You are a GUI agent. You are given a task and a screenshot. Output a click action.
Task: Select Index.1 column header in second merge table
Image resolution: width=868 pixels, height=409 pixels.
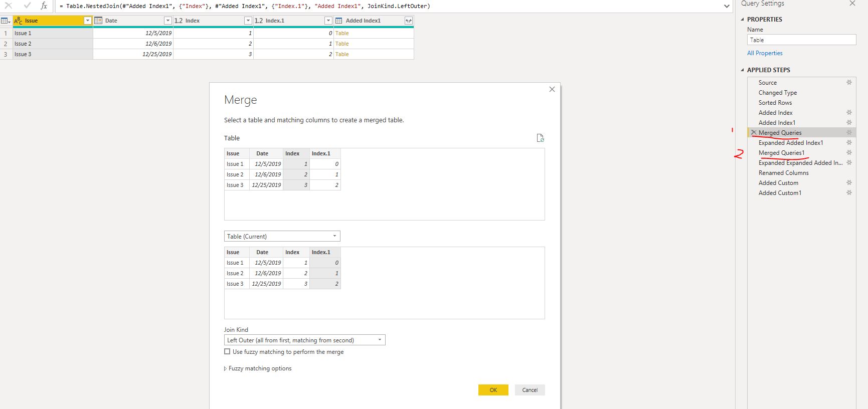click(325, 252)
